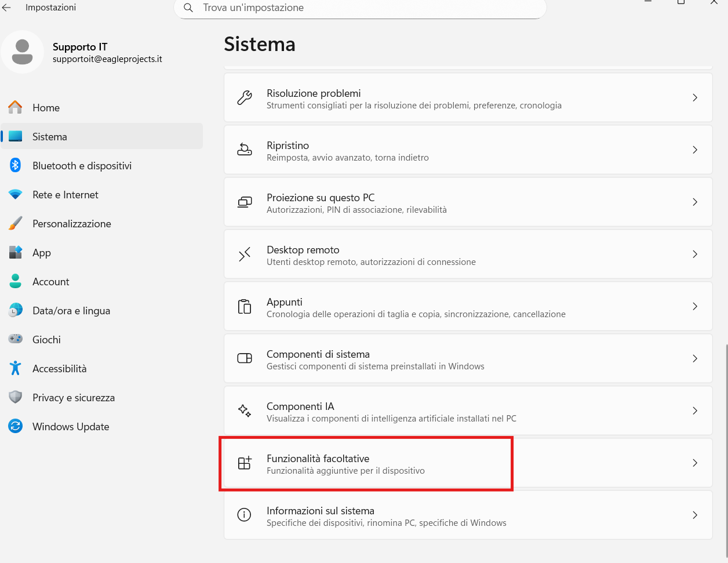Open Privacy e sicurezza settings

(74, 398)
